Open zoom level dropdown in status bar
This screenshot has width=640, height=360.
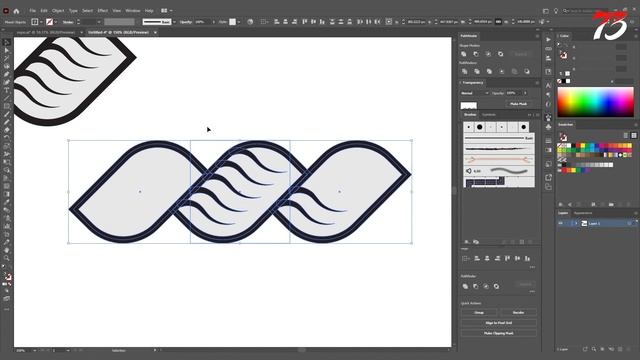[x=35, y=350]
